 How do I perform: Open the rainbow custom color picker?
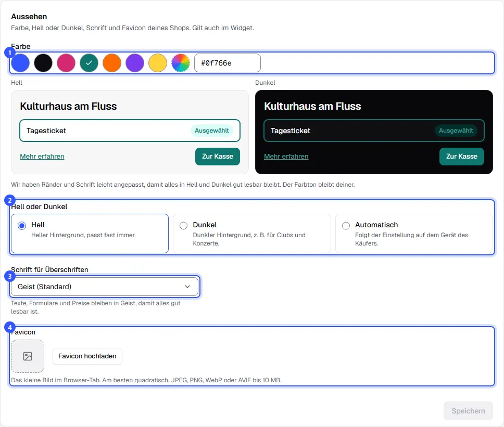click(181, 63)
